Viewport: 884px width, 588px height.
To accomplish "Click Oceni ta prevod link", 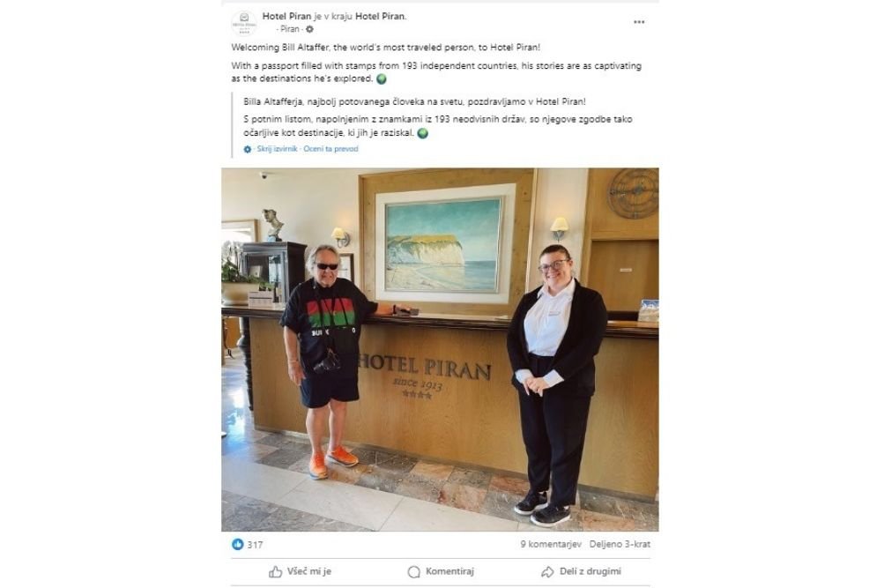I will point(331,149).
